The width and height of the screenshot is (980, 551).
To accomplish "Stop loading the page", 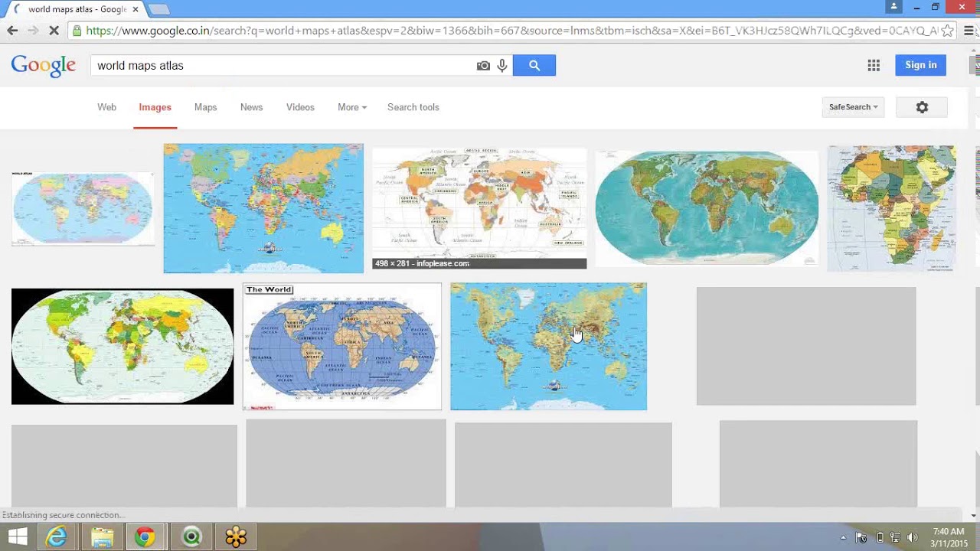I will [53, 31].
